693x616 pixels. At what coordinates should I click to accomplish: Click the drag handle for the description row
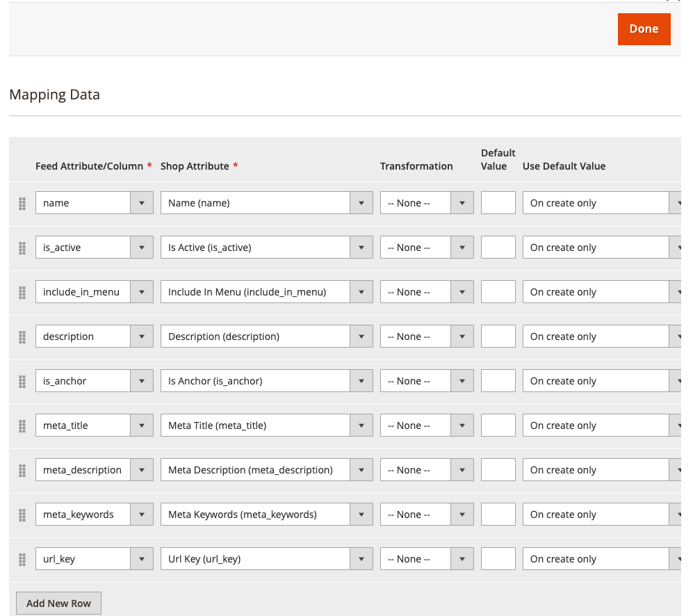[x=22, y=337]
